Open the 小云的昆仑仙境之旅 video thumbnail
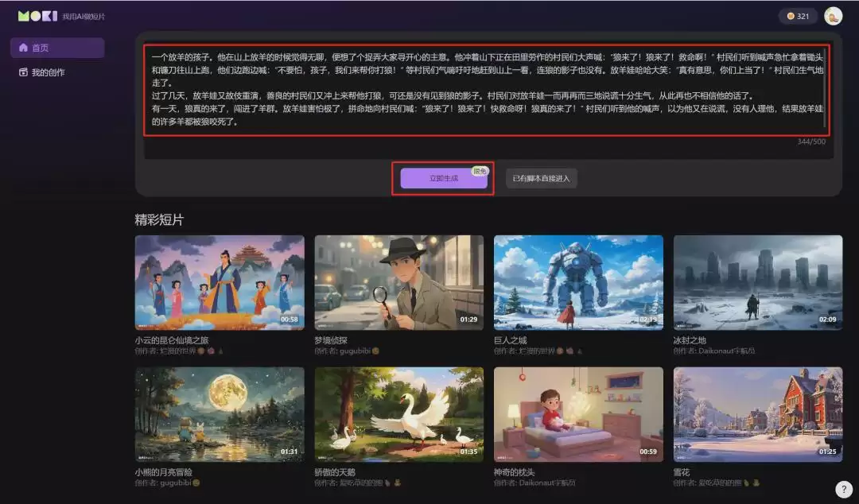Viewport: 859px width, 504px height. click(x=220, y=281)
